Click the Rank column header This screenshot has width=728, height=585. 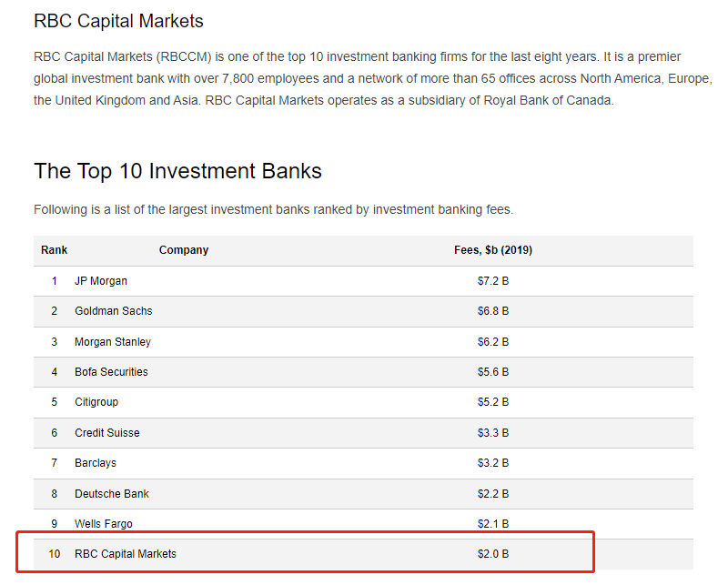pyautogui.click(x=55, y=250)
